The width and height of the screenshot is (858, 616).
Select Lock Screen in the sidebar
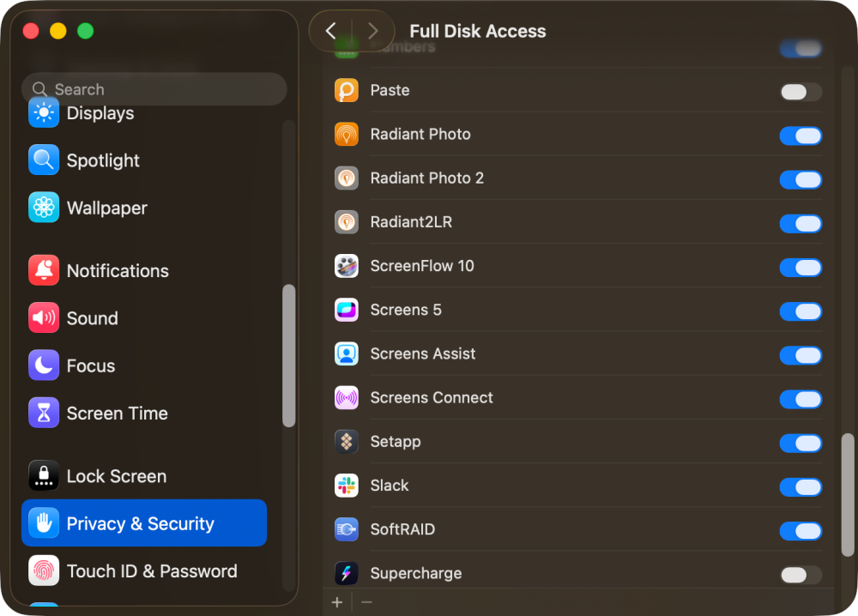[x=116, y=476]
